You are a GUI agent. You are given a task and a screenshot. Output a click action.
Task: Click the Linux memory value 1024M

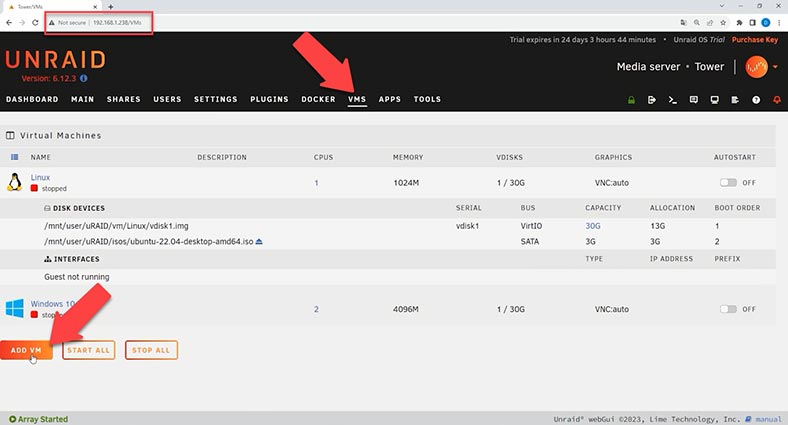[x=406, y=183]
